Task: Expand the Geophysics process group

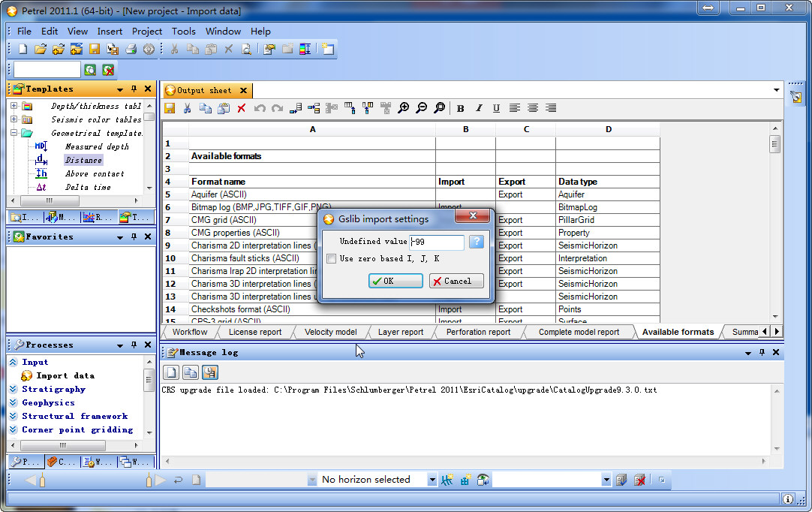Action: pos(14,402)
